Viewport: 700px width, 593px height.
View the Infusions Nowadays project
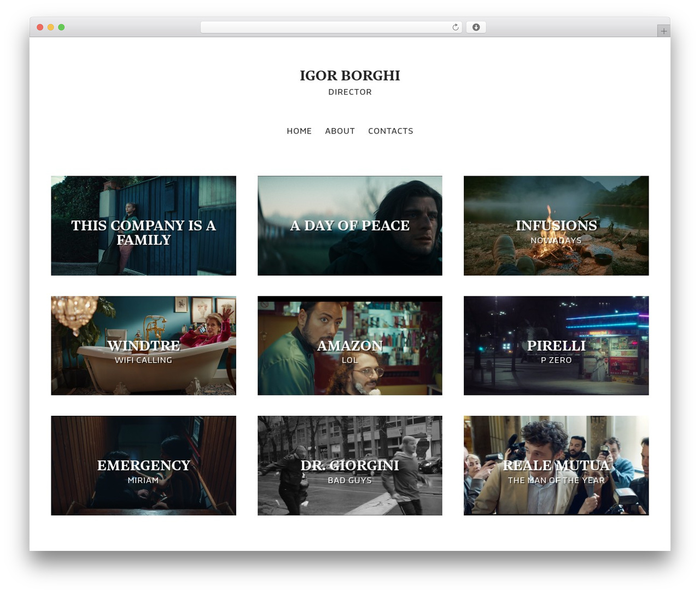556,225
